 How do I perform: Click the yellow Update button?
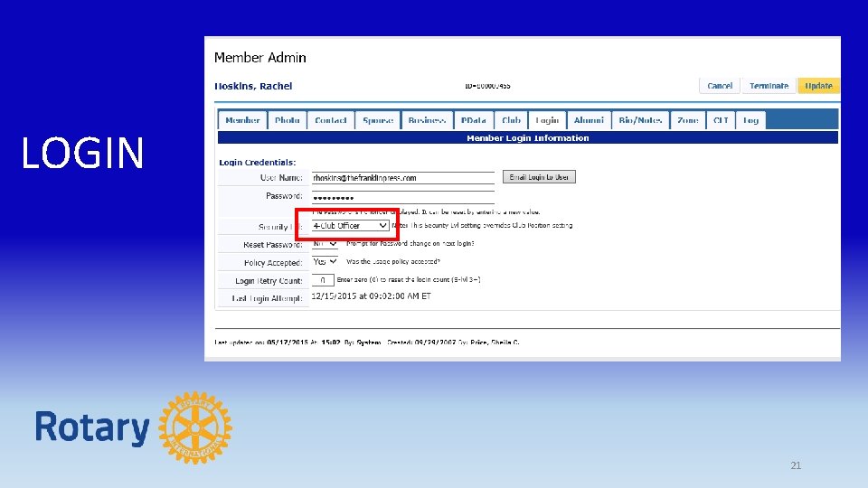click(x=818, y=86)
